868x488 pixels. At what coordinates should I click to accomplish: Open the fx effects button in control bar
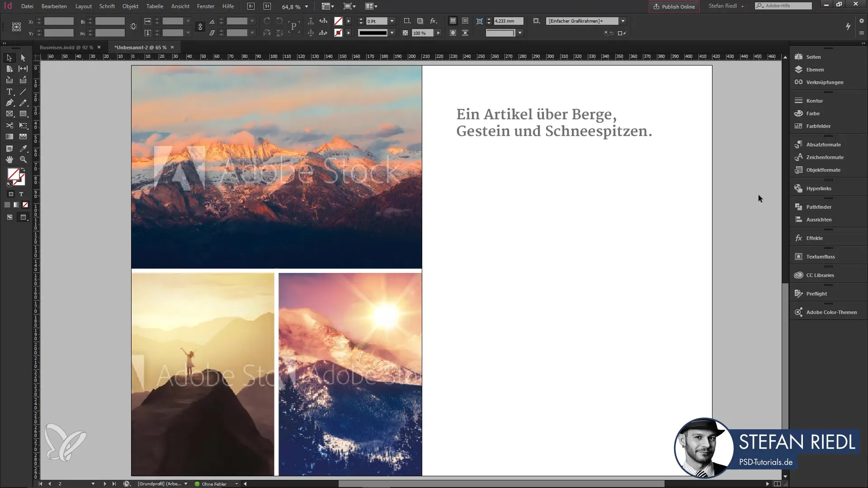click(433, 21)
